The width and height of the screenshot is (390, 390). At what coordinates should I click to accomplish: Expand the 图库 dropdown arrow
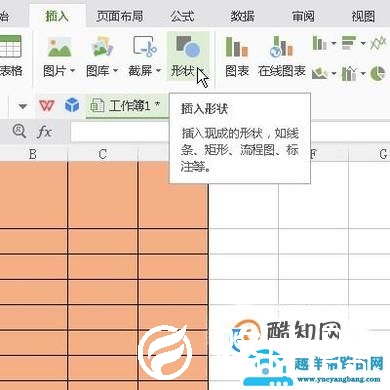coord(115,71)
